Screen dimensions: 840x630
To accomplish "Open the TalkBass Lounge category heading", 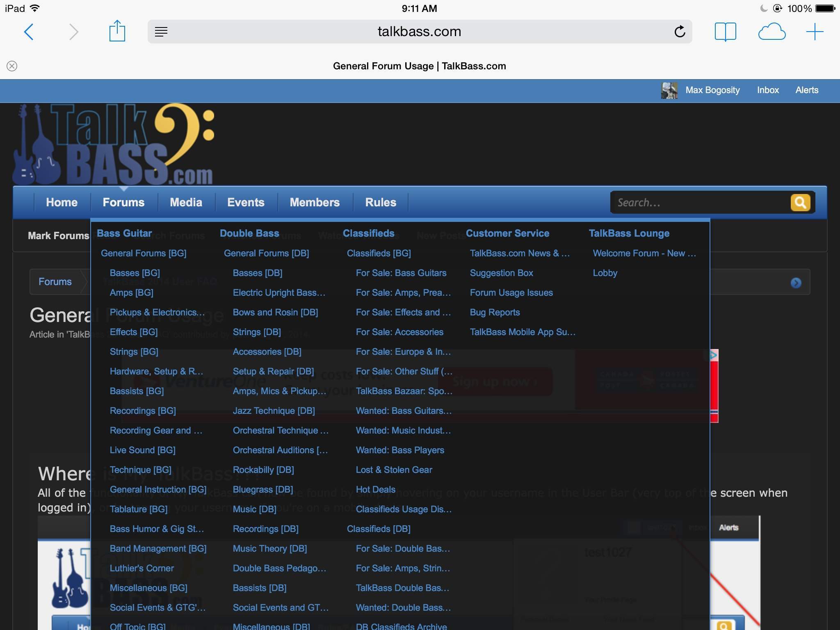I will pyautogui.click(x=629, y=233).
